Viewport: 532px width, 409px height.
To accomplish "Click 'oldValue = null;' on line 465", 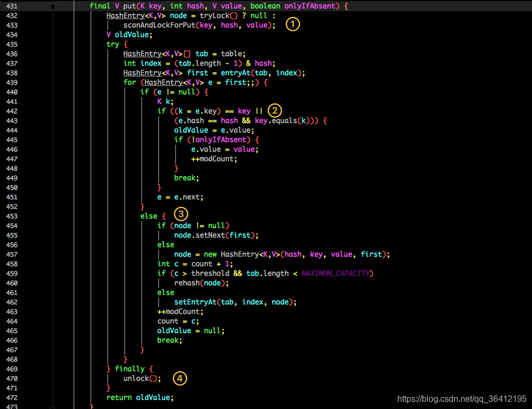I will pyautogui.click(x=191, y=330).
